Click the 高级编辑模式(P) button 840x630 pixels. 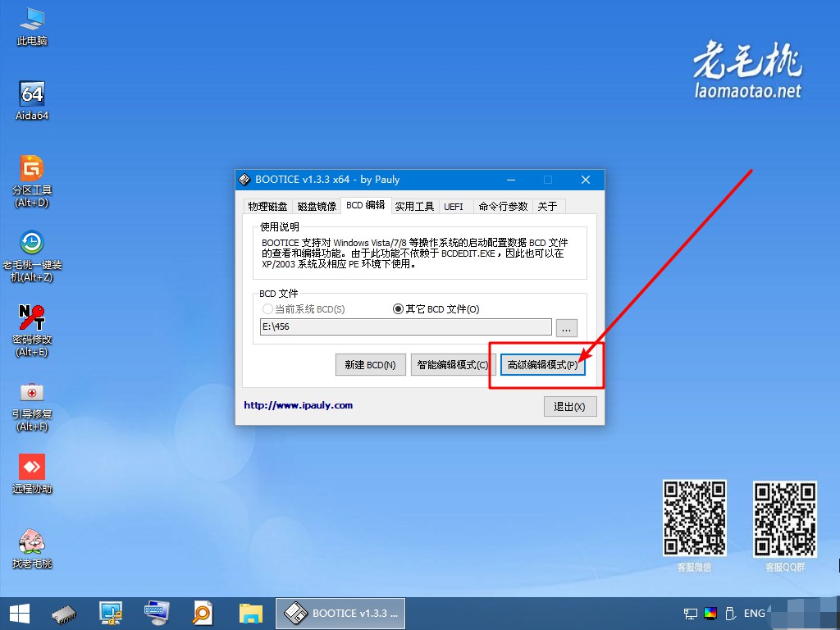point(544,364)
